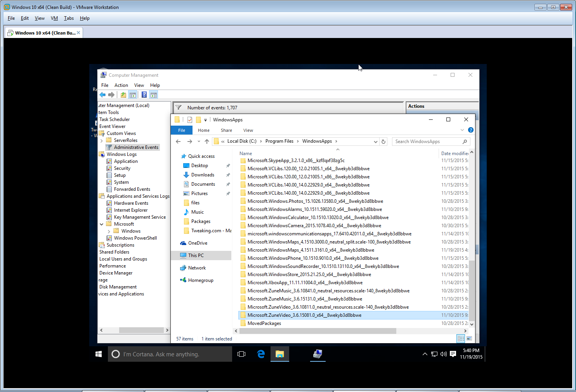This screenshot has height=392, width=576.
Task: Click the back arrow in Computer Management toolbar
Action: click(x=102, y=95)
